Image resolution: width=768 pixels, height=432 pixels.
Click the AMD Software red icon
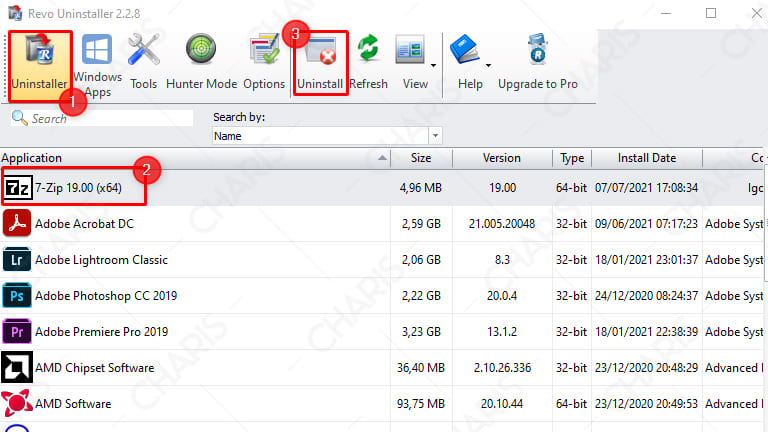[x=17, y=404]
